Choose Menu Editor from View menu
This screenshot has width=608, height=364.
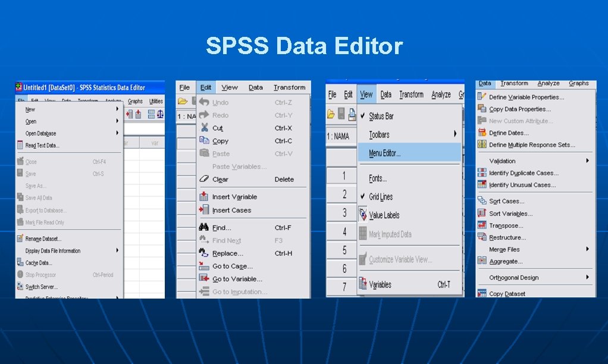409,153
